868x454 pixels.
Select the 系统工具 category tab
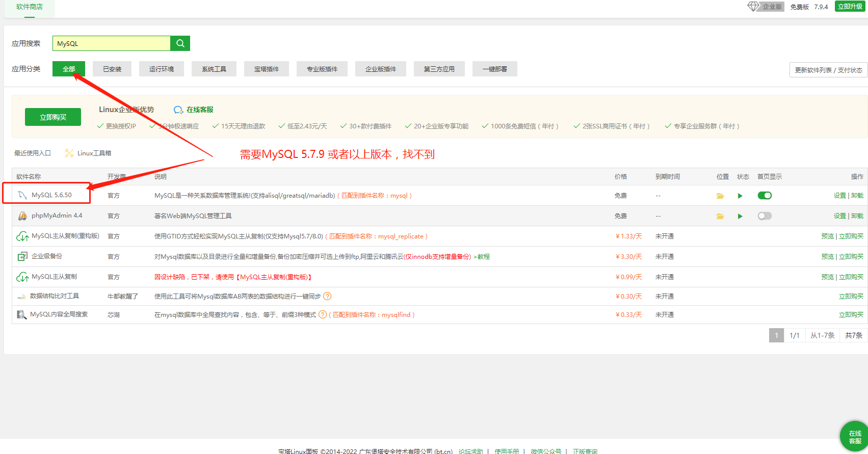pos(214,69)
